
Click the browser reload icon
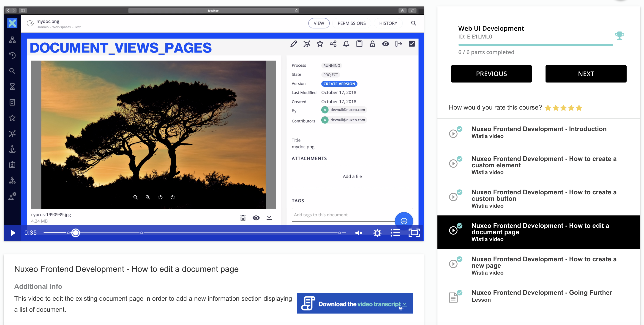[x=296, y=11]
